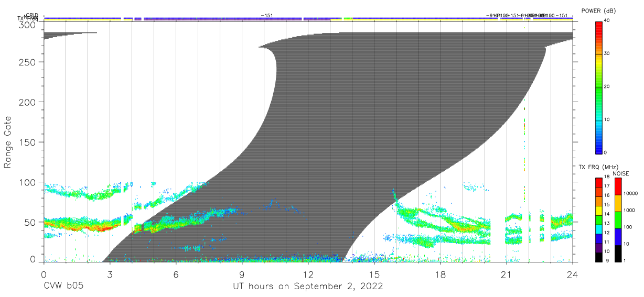Click the Range Gate axis title
644x297 pixels.
pos(8,142)
